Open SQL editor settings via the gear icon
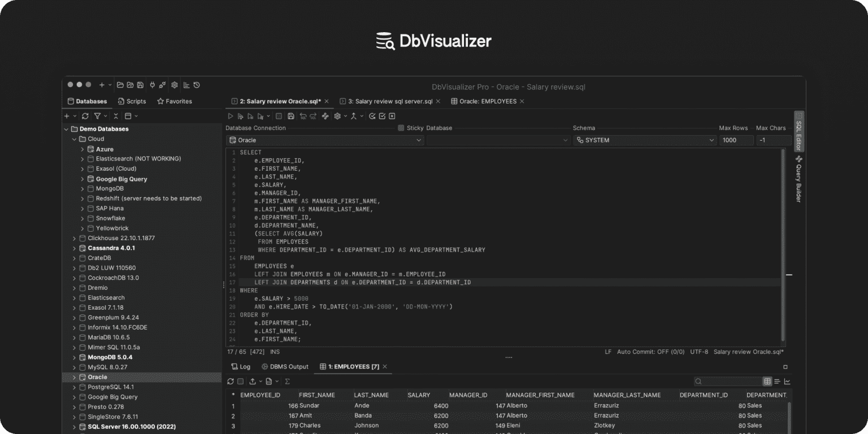 pyautogui.click(x=336, y=116)
